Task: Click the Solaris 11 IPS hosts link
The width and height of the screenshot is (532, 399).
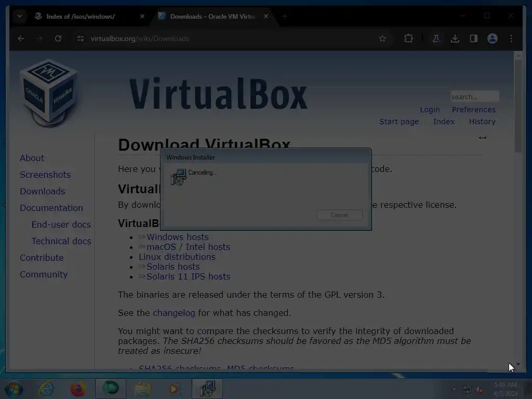Action: [x=188, y=276]
